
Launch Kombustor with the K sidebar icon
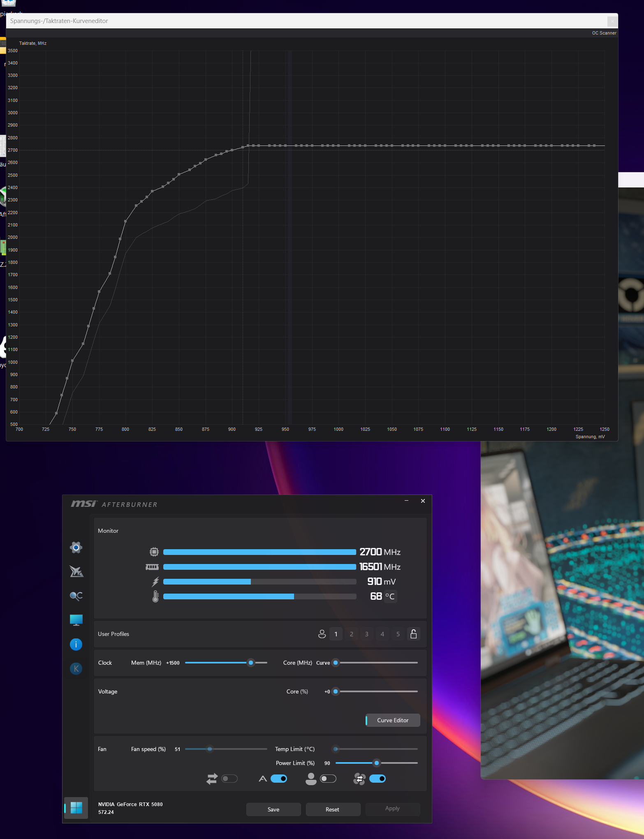(76, 668)
